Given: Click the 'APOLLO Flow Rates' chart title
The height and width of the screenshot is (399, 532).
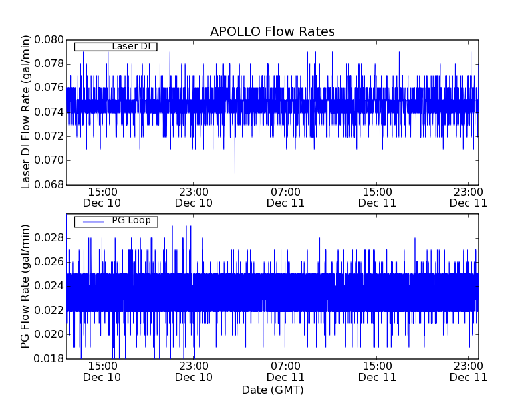Looking at the screenshot, I should click(x=272, y=32).
